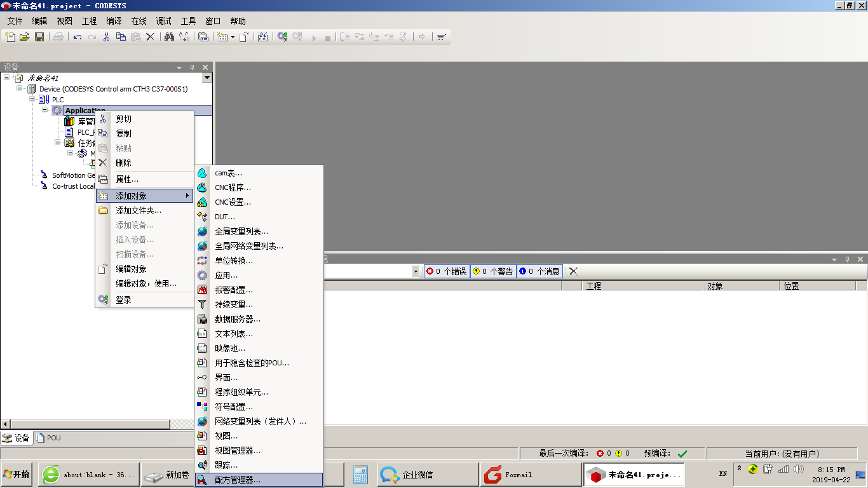This screenshot has width=868, height=488.
Task: Click the icon beside 数据服务器
Action: tap(202, 319)
